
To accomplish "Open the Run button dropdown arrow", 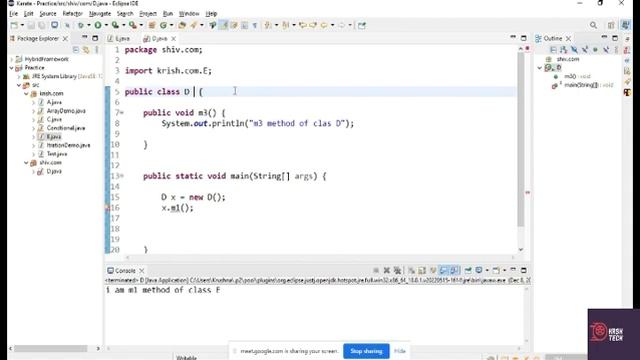I will click(x=106, y=25).
